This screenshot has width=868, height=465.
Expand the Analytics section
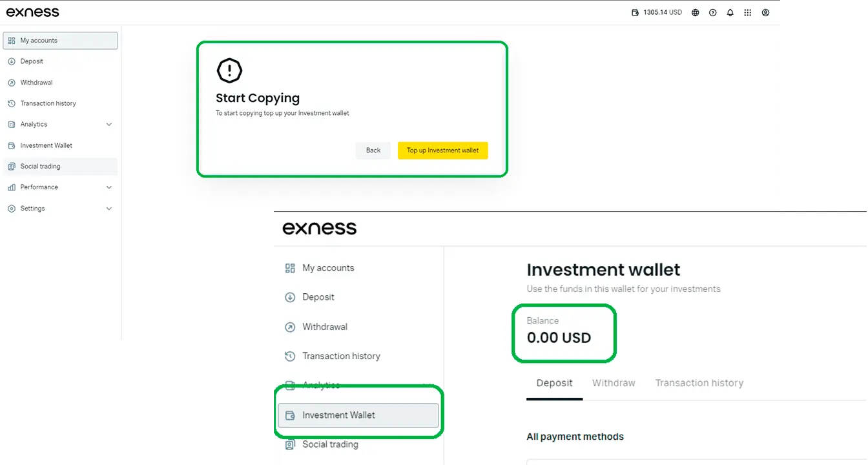[108, 124]
